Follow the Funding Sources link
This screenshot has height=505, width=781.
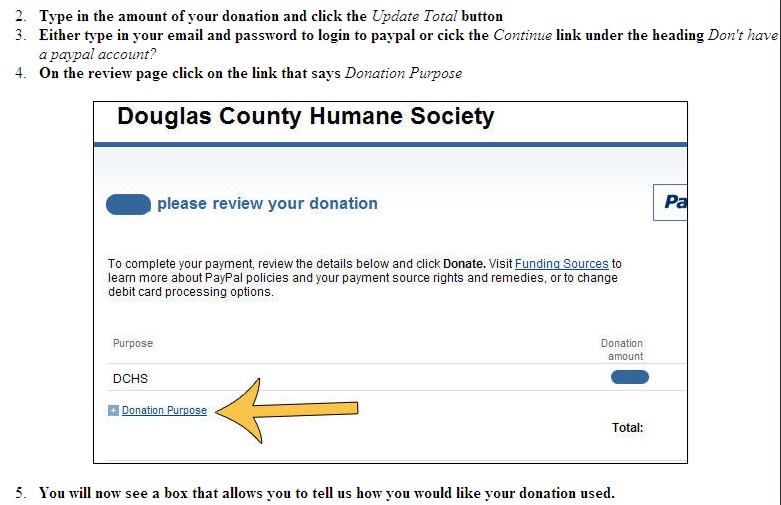point(561,264)
